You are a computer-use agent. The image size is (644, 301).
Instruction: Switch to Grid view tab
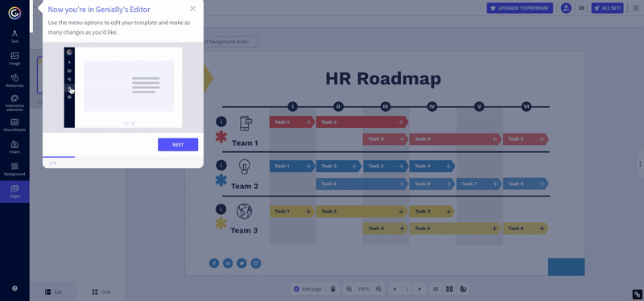click(101, 292)
